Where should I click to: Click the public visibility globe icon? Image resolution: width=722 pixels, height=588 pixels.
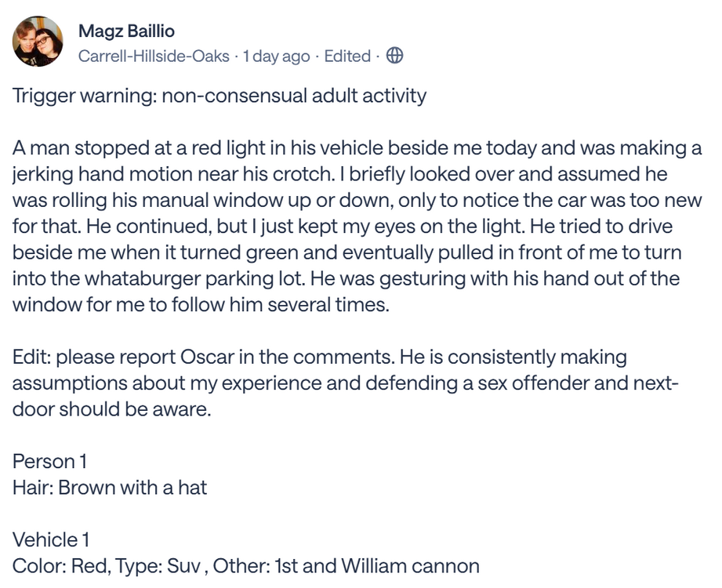click(395, 56)
